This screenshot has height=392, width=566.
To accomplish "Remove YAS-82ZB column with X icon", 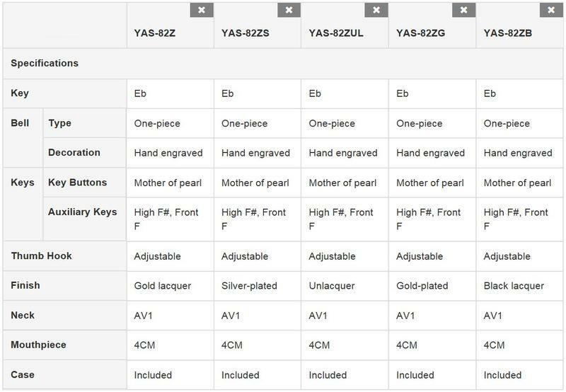I will 551,10.
